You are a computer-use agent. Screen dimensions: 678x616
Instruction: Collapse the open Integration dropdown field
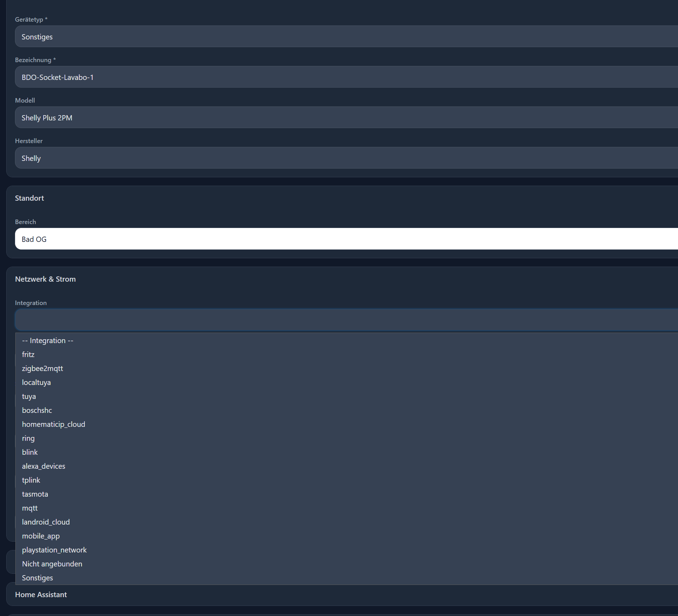click(346, 320)
